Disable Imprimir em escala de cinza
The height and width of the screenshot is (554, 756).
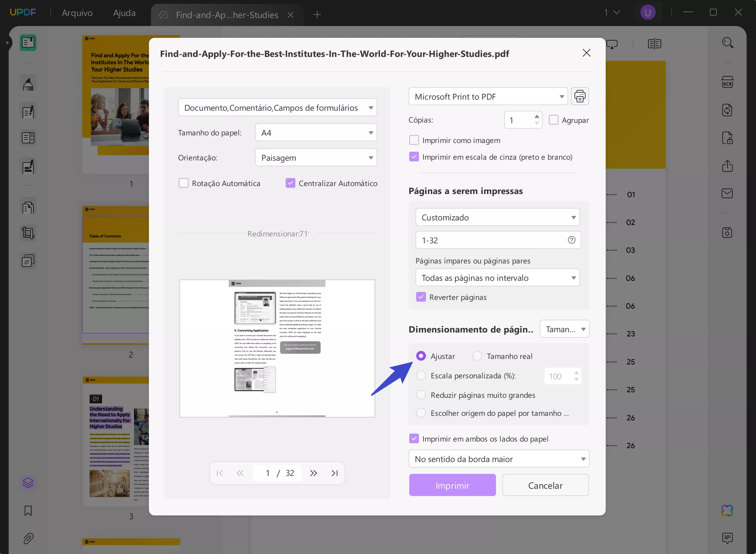[414, 157]
